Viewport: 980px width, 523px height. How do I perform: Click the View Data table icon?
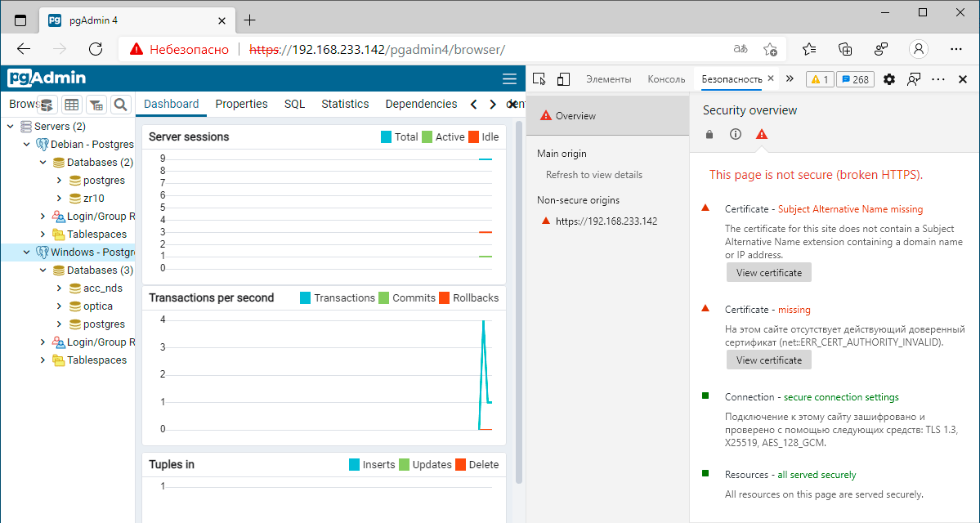coord(72,105)
